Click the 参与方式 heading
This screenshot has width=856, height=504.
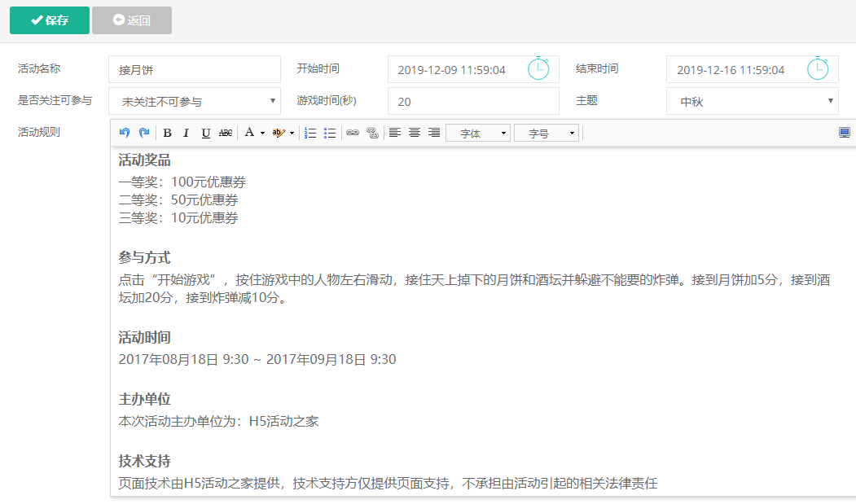[x=145, y=258]
